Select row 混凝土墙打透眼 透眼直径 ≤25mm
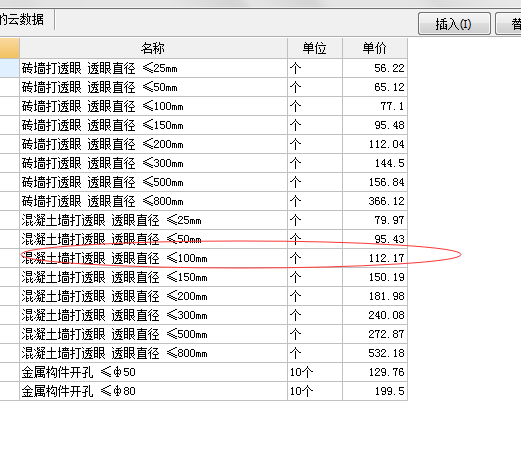This screenshot has width=521, height=463. pos(213,220)
